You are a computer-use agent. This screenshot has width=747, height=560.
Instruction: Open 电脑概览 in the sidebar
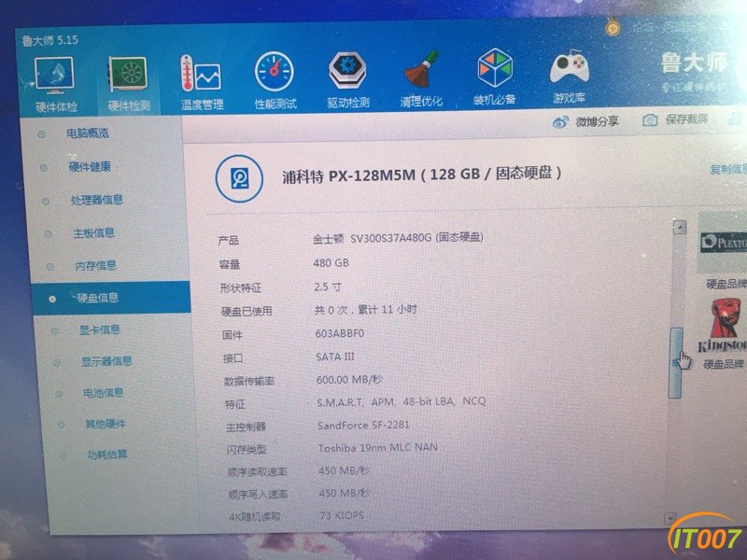tap(87, 133)
